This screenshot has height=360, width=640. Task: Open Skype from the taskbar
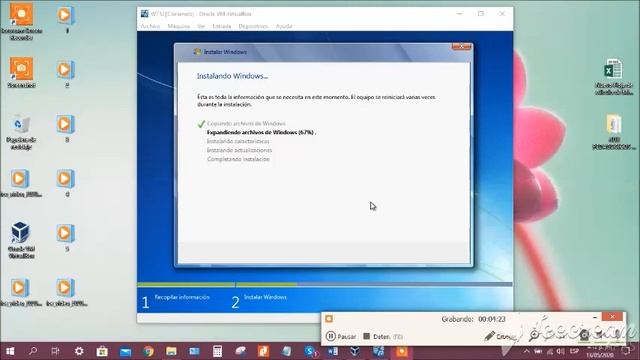coord(310,351)
